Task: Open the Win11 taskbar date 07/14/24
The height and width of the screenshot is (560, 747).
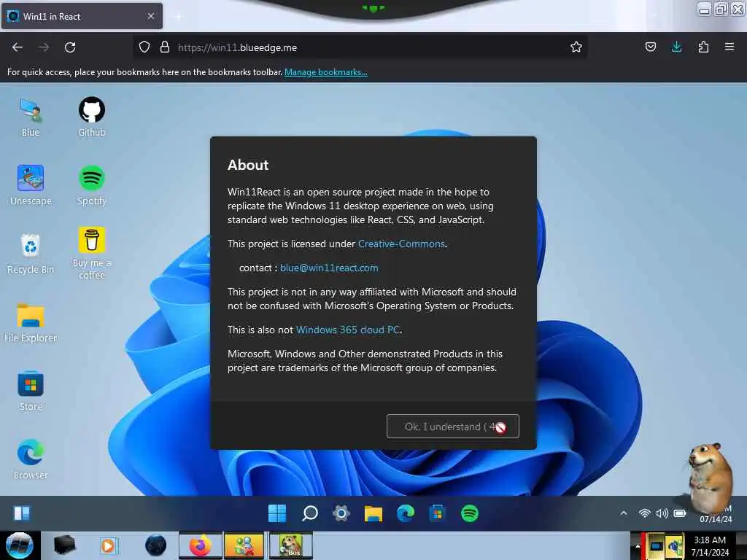Action: [x=716, y=519]
